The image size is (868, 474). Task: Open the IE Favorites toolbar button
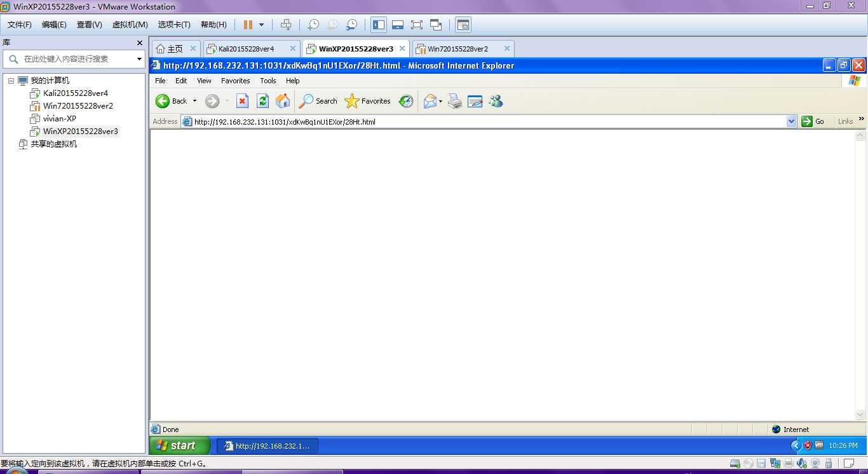[x=367, y=101]
